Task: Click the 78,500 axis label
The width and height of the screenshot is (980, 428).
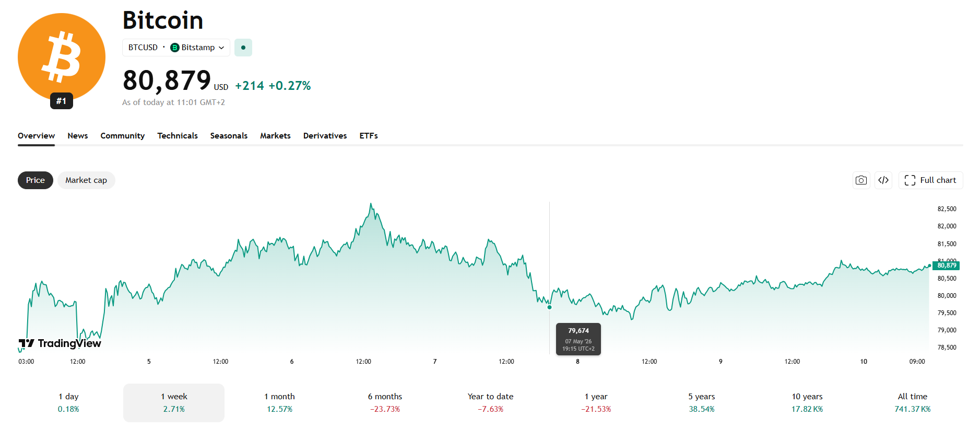Action: pos(947,348)
